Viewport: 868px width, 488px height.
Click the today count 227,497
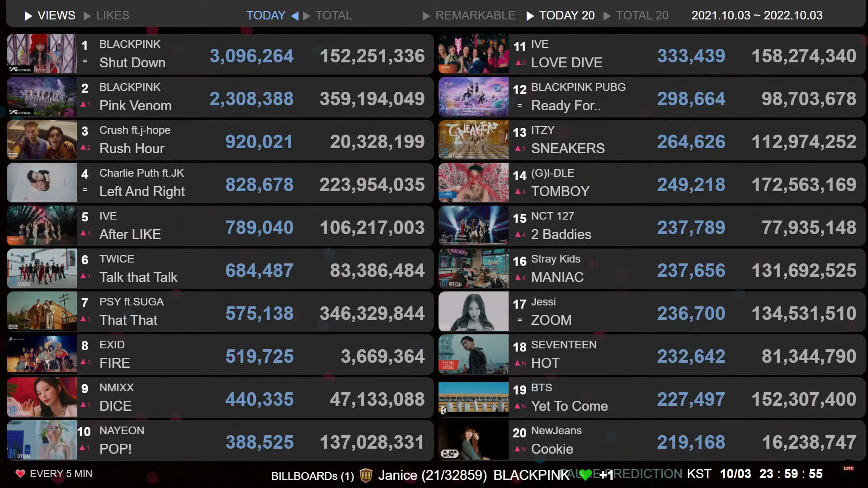pyautogui.click(x=691, y=399)
